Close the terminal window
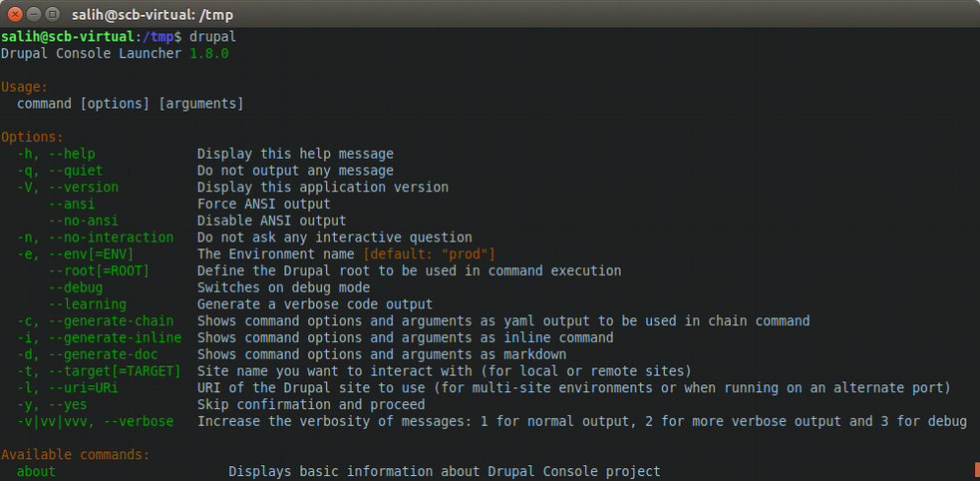The image size is (980, 481). point(14,14)
